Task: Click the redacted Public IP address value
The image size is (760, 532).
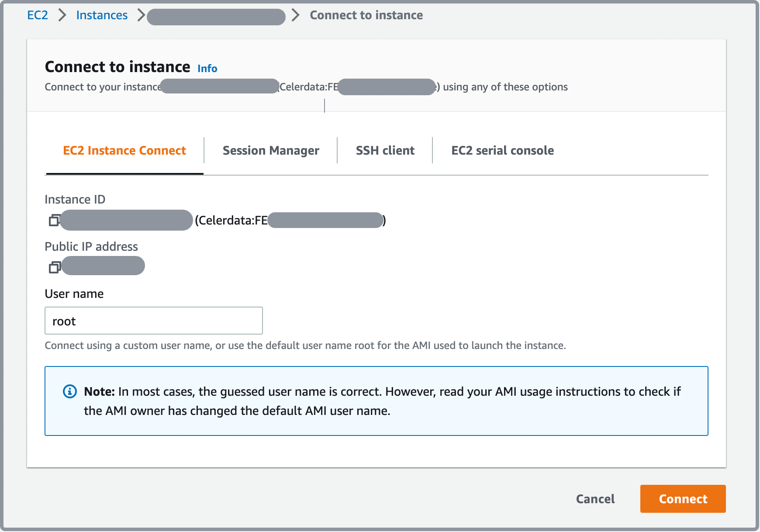Action: click(x=103, y=266)
